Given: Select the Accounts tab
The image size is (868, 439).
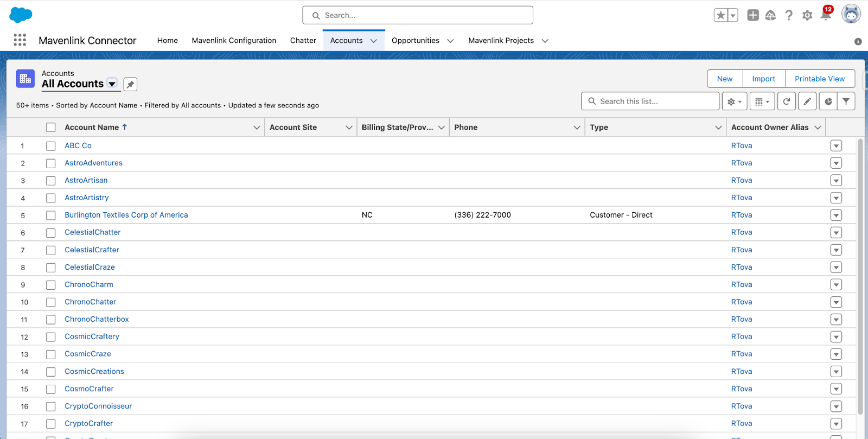Looking at the screenshot, I should click(346, 41).
